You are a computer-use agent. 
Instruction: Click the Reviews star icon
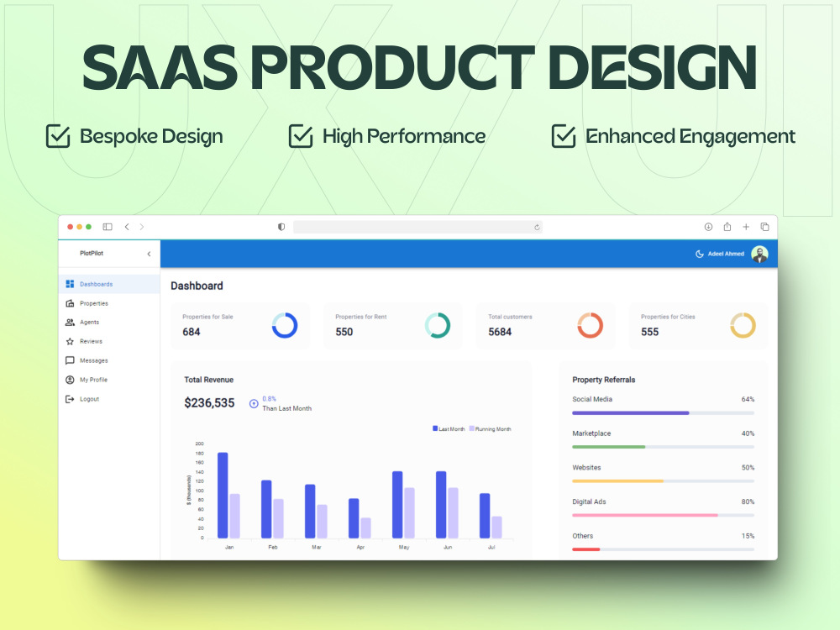pos(70,341)
